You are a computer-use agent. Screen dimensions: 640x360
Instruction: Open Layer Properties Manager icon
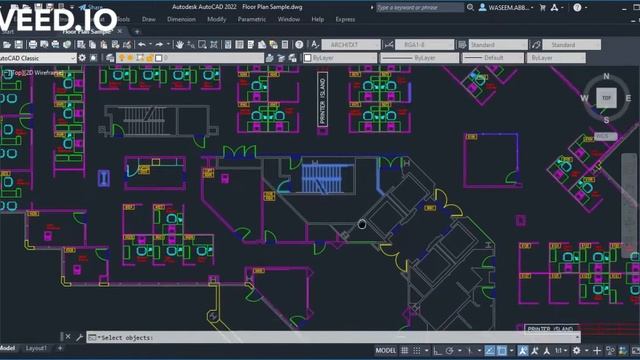coord(110,58)
